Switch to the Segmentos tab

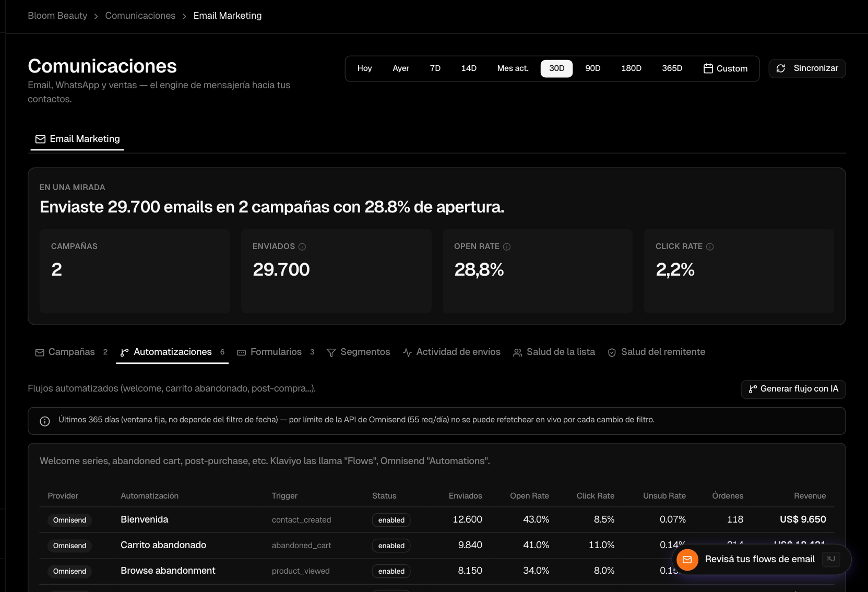click(x=359, y=352)
